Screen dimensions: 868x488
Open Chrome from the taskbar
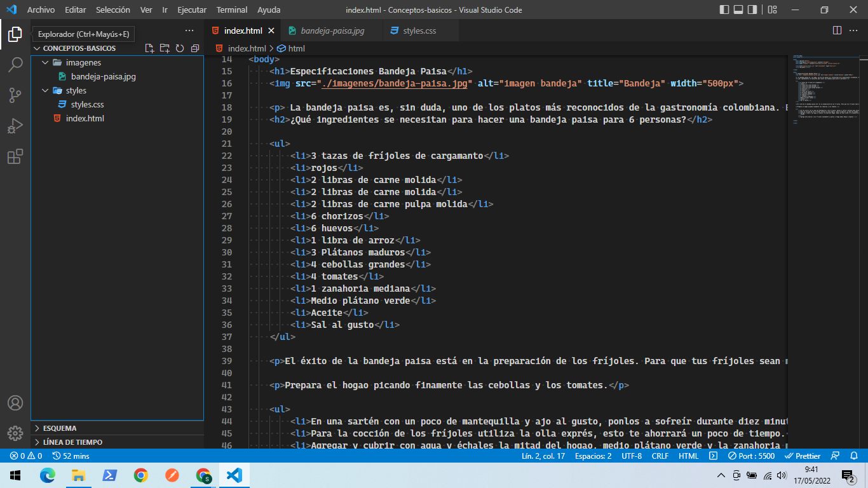pos(141,474)
